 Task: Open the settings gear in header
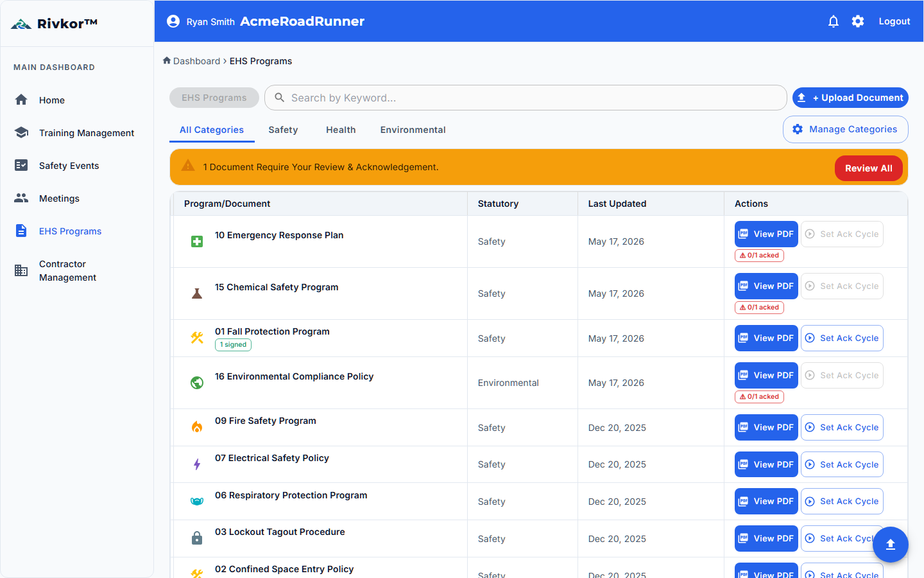858,21
